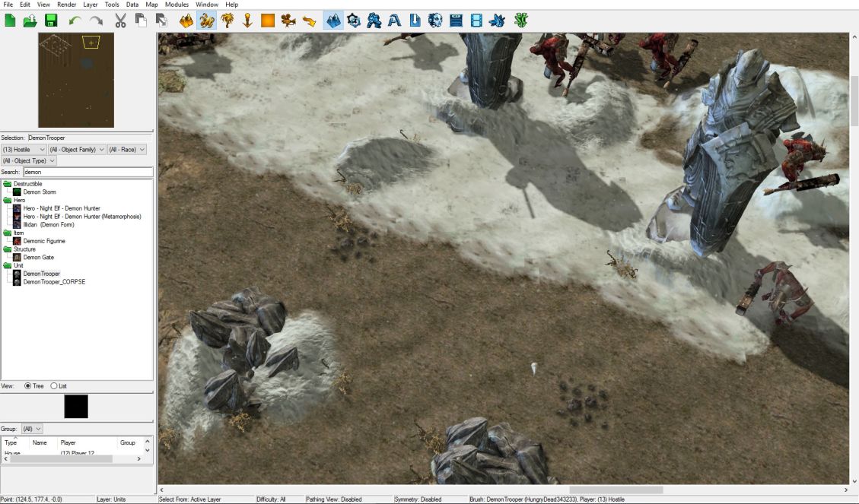
Task: Click the minimap overview thumbnail
Action: coord(76,80)
